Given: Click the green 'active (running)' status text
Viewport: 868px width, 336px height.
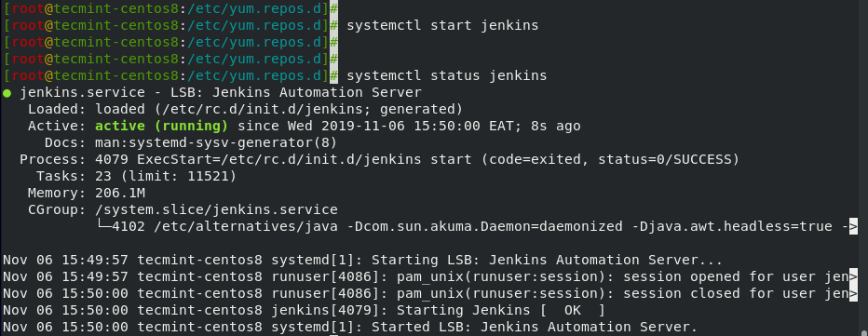Looking at the screenshot, I should pyautogui.click(x=161, y=127).
